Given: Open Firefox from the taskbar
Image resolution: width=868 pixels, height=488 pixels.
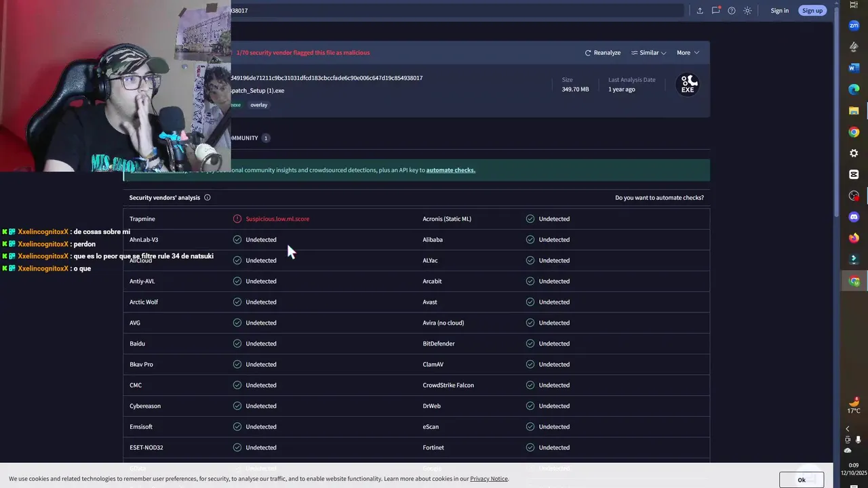Looking at the screenshot, I should point(854,238).
